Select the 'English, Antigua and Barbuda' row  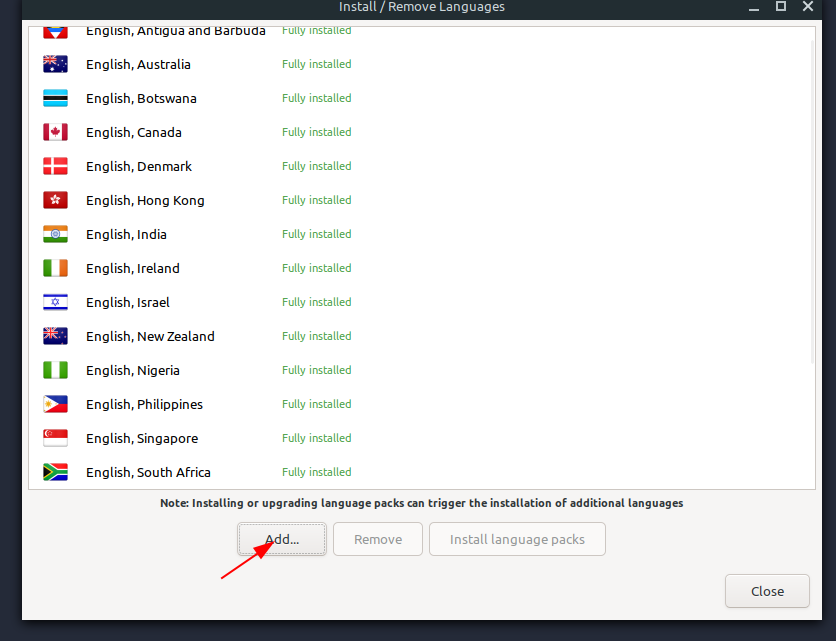pyautogui.click(x=420, y=37)
